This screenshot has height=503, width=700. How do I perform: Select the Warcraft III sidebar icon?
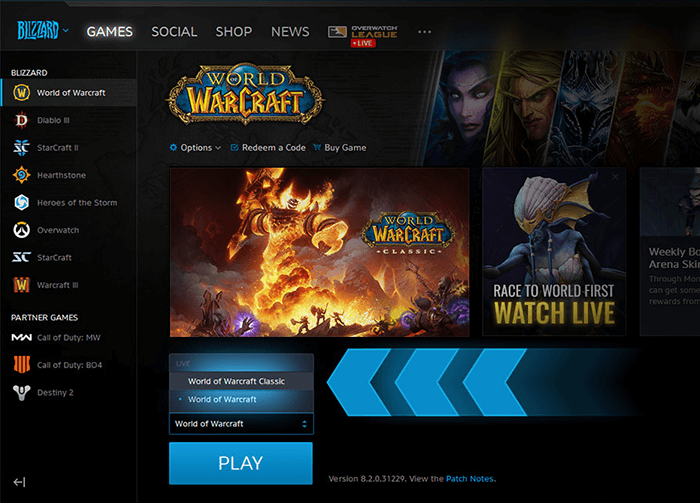pos(21,285)
